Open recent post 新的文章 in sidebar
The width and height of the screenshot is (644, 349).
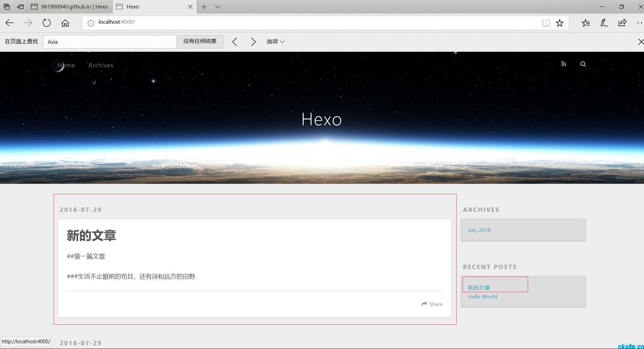pyautogui.click(x=479, y=287)
